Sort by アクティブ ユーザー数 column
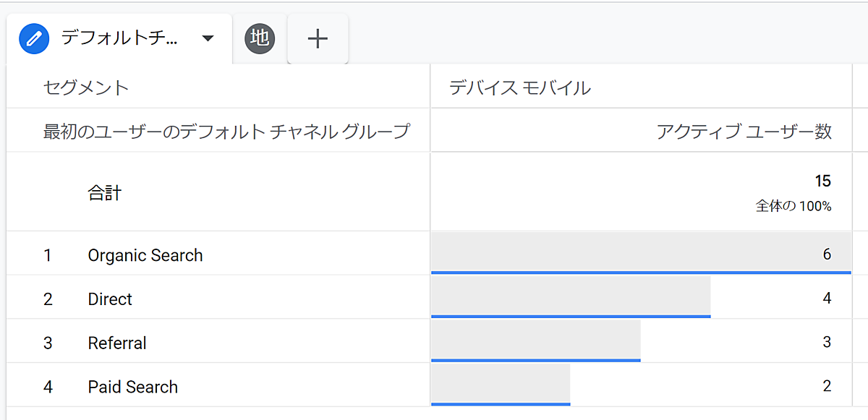 tap(744, 132)
